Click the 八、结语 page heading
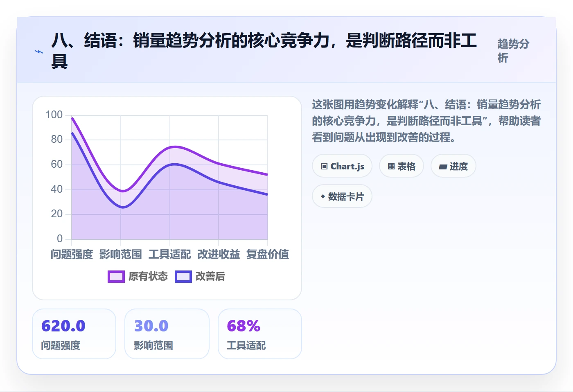Image resolution: width=573 pixels, height=392 pixels. click(264, 51)
